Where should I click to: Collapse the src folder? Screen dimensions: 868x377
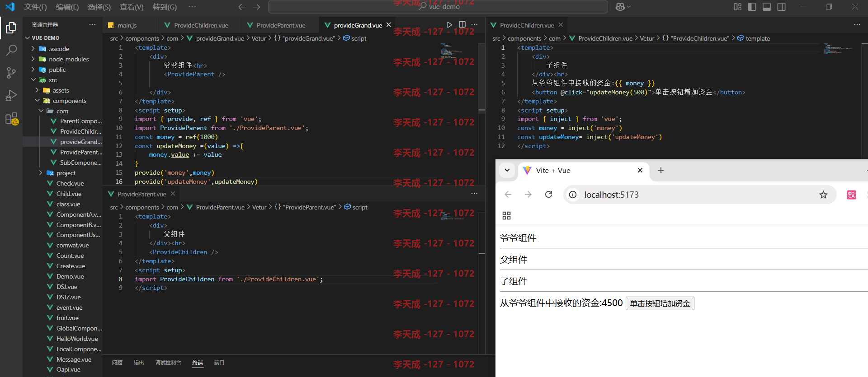click(62, 80)
